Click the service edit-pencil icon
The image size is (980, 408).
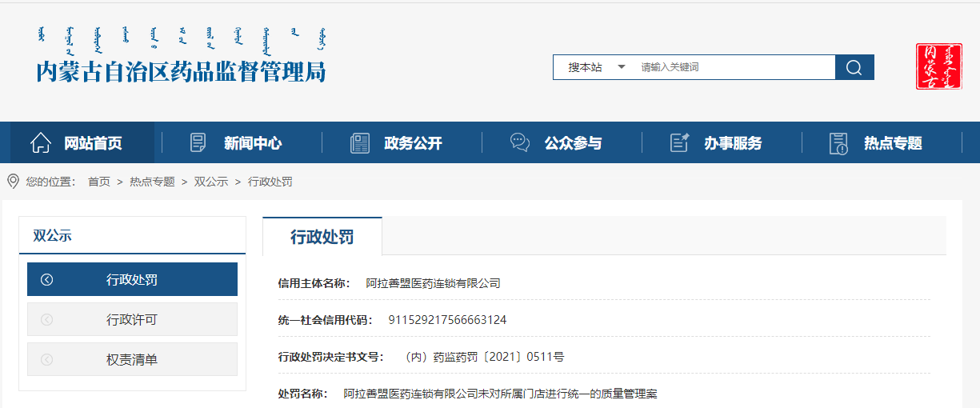679,143
